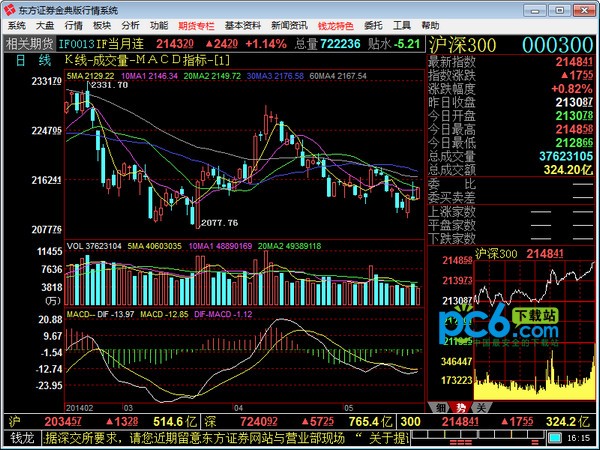
Task: Click the 05 month marker on time axis
Action: (348, 408)
